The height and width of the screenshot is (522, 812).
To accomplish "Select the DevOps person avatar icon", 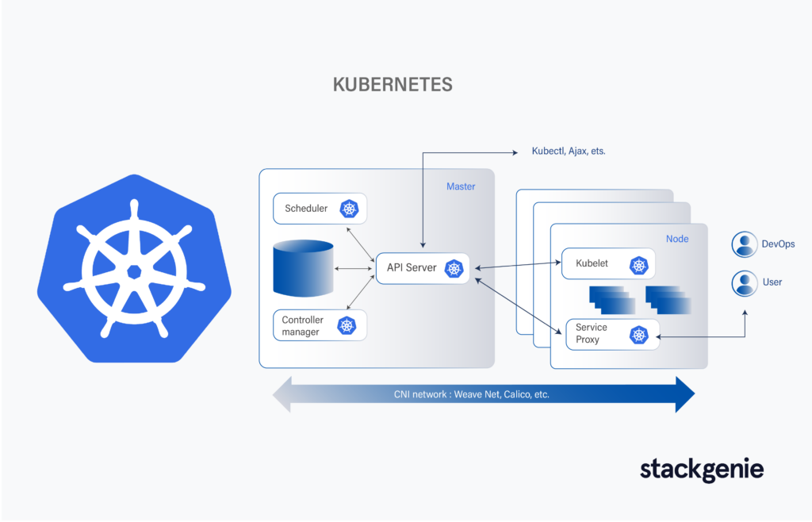I will (x=745, y=244).
